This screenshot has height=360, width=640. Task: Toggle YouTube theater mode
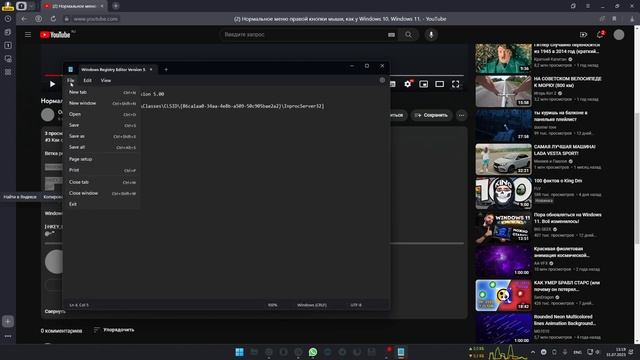(440, 84)
